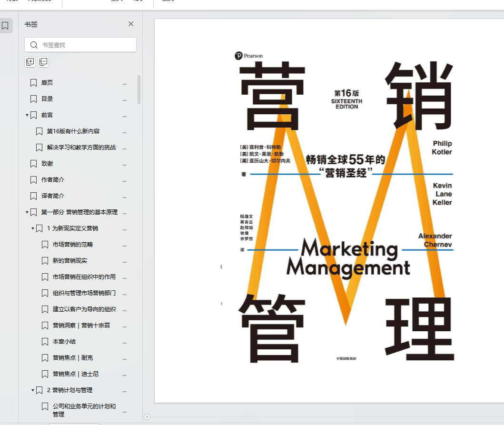Jump to 本章小结 bookmark
Image resolution: width=504 pixels, height=425 pixels.
(64, 341)
